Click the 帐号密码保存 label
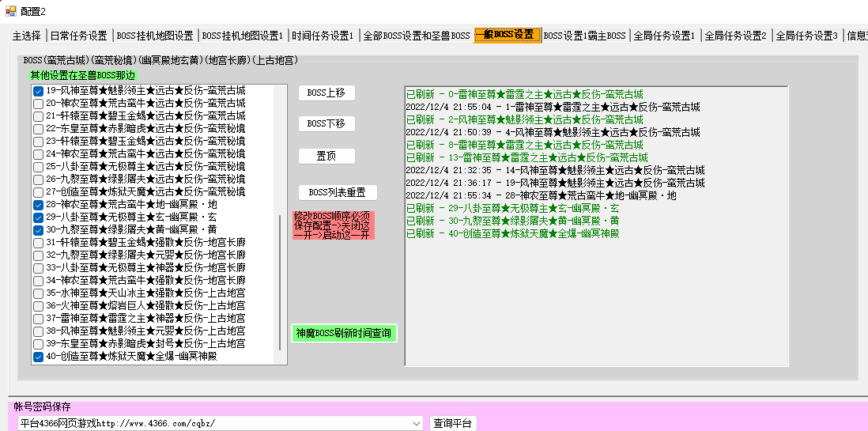This screenshot has width=868, height=431. pyautogui.click(x=42, y=407)
